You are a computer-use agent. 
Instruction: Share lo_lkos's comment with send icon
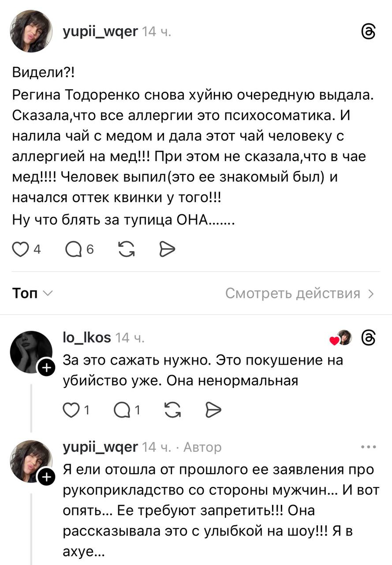click(x=213, y=411)
